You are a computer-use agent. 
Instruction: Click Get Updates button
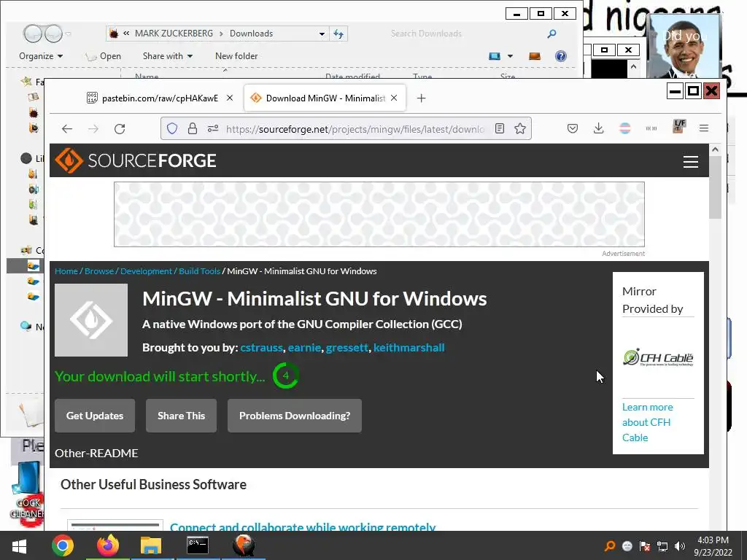(95, 416)
